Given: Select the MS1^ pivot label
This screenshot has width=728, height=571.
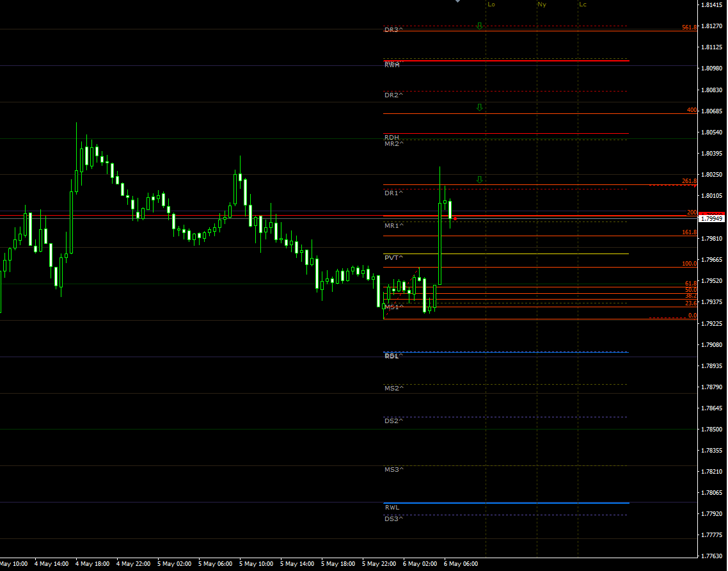Looking at the screenshot, I should pos(394,307).
